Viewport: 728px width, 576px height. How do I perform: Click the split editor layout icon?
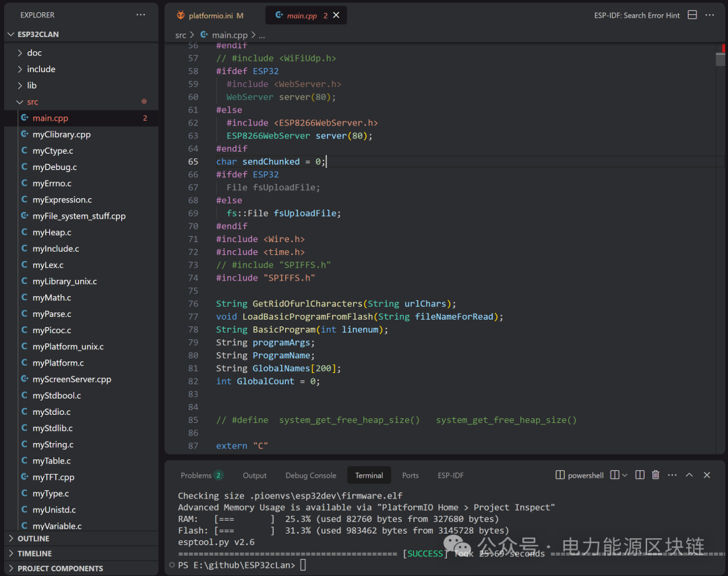pyautogui.click(x=692, y=15)
